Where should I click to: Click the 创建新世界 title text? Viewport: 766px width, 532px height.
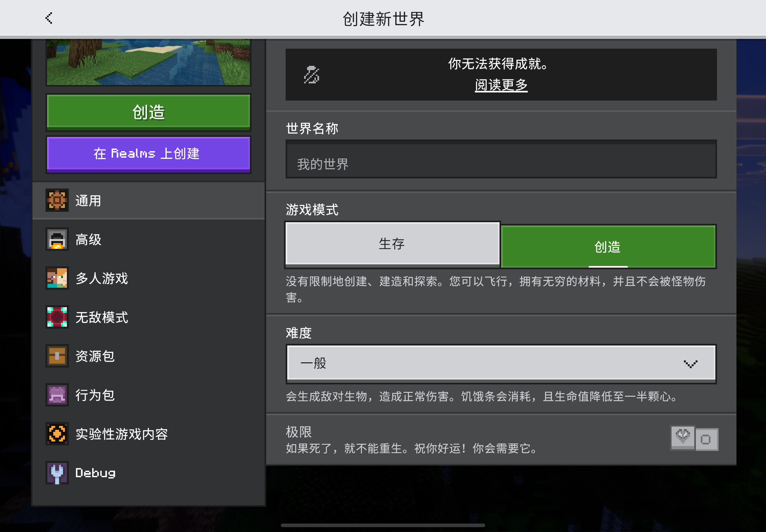click(x=384, y=19)
